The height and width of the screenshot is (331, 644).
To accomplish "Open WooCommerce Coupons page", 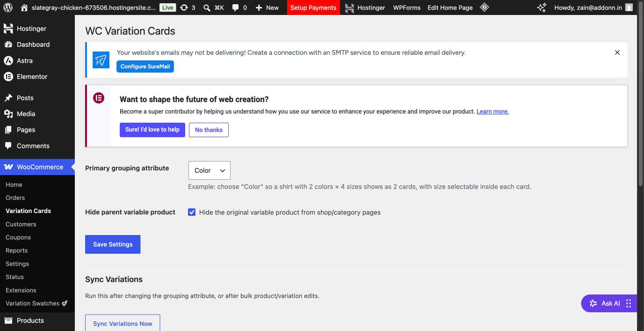I will coord(18,237).
